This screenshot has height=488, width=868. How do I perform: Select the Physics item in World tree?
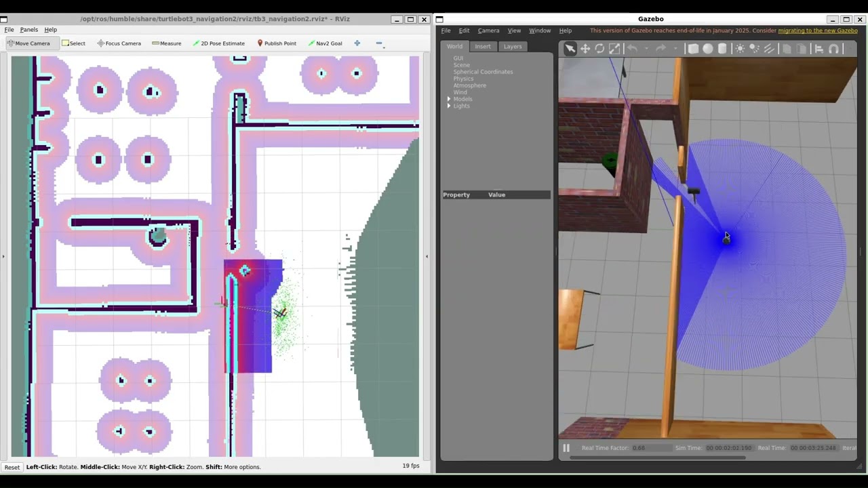[463, 79]
